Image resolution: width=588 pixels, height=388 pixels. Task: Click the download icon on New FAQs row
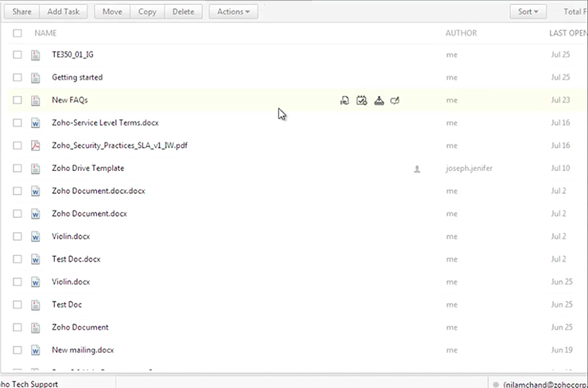(379, 100)
